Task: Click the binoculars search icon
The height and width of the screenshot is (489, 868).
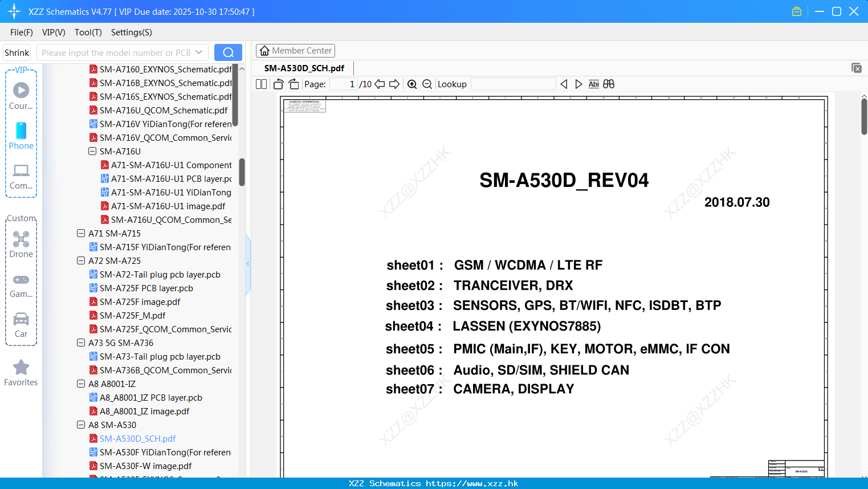Action: [609, 84]
